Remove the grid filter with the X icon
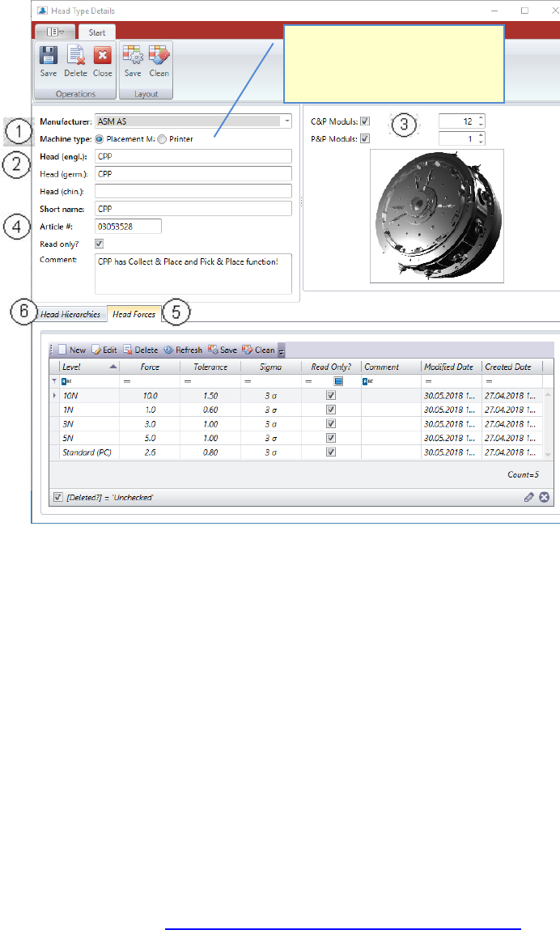The height and width of the screenshot is (930, 560). pyautogui.click(x=545, y=497)
